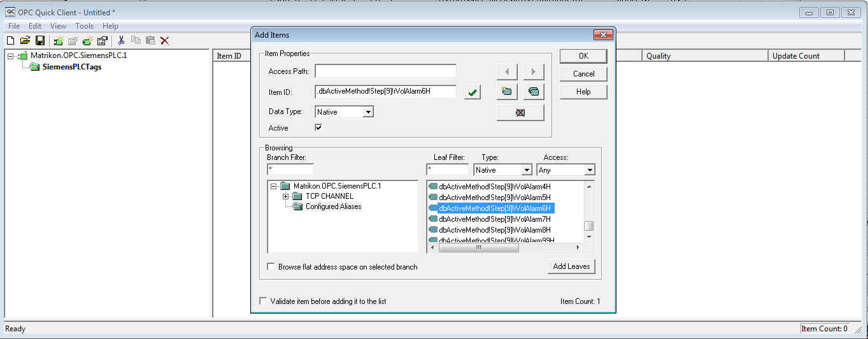Select leaf dbActiveMethod!Step[9]!rVolAlarm5H
868x339 pixels.
pyautogui.click(x=495, y=198)
